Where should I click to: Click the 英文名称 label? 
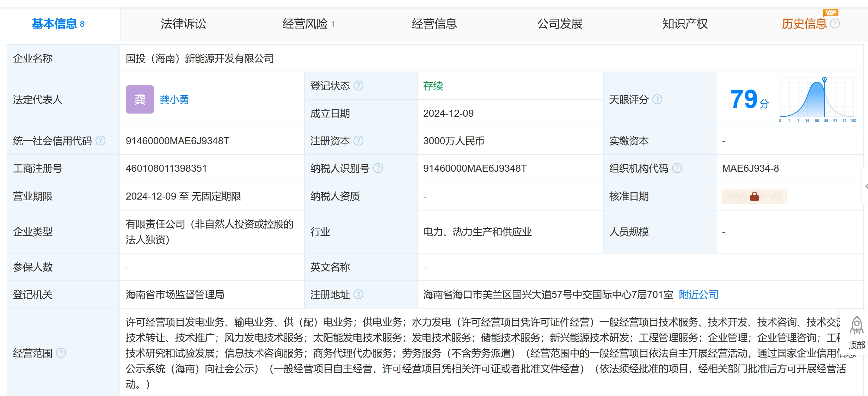click(x=330, y=267)
